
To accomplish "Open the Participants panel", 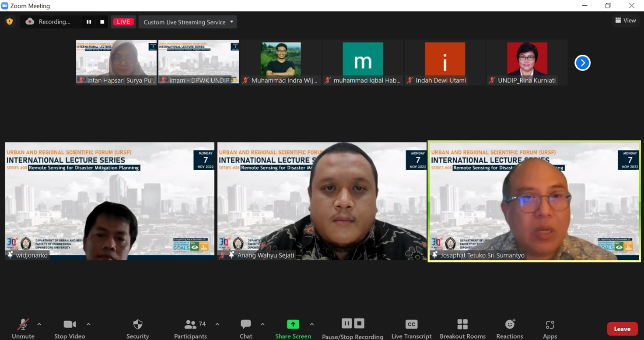I will click(190, 328).
